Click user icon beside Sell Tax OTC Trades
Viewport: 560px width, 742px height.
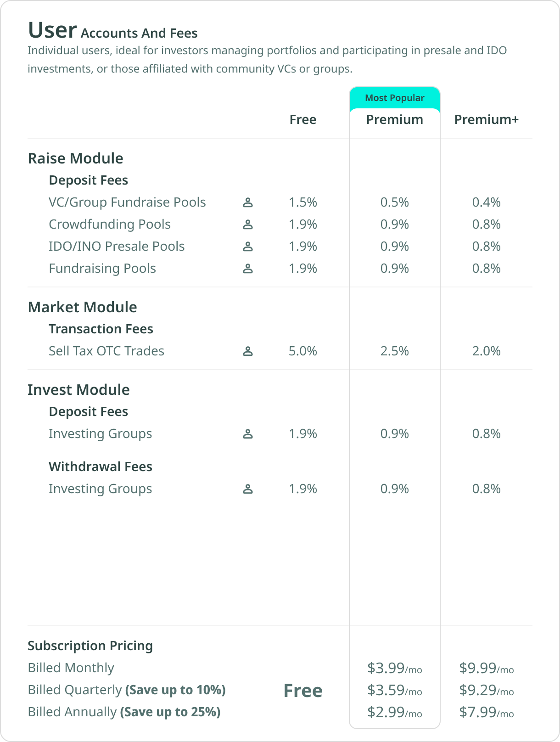point(248,351)
